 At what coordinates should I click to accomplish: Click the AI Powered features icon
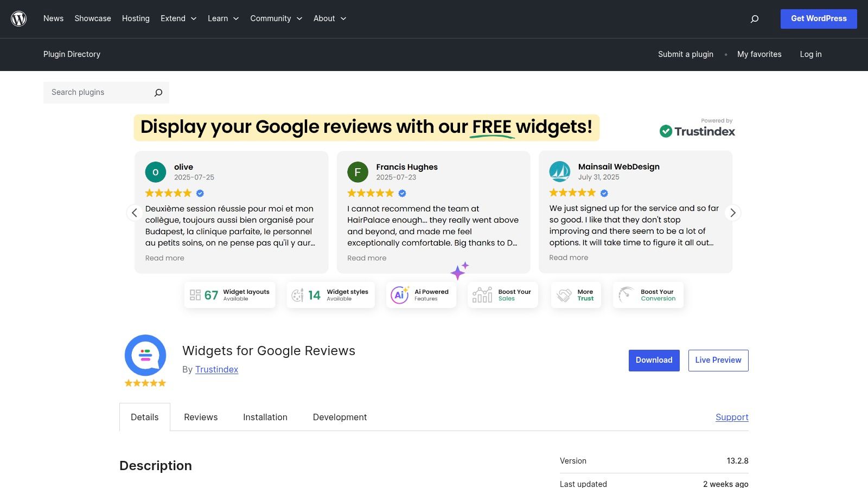(x=400, y=295)
